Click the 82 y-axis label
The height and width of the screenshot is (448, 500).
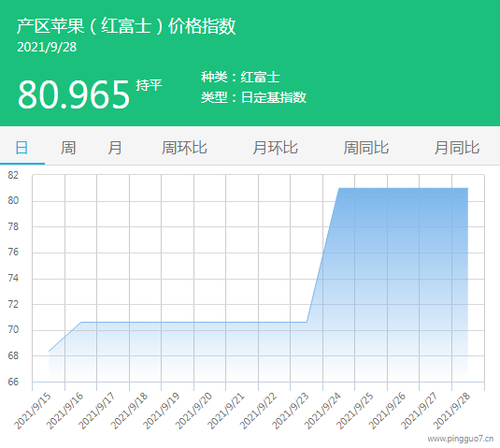pos(13,175)
